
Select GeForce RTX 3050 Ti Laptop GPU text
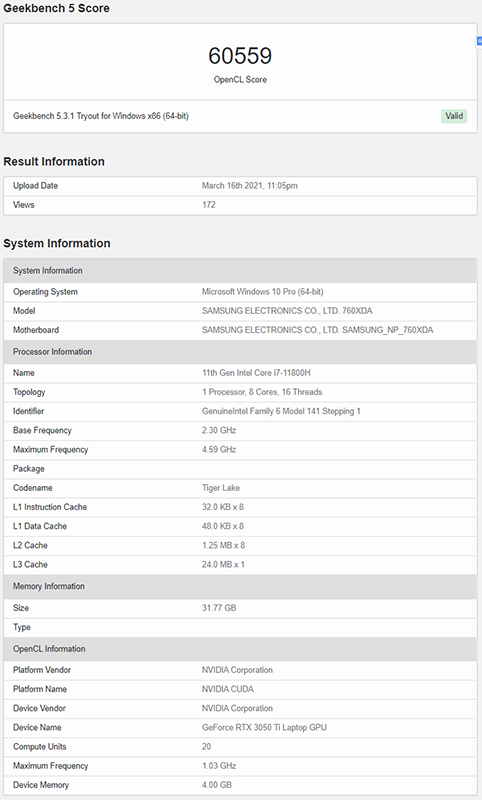coord(264,728)
